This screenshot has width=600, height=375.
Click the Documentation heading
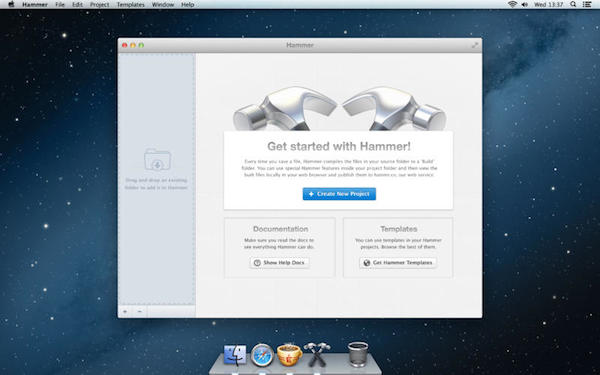coord(280,229)
